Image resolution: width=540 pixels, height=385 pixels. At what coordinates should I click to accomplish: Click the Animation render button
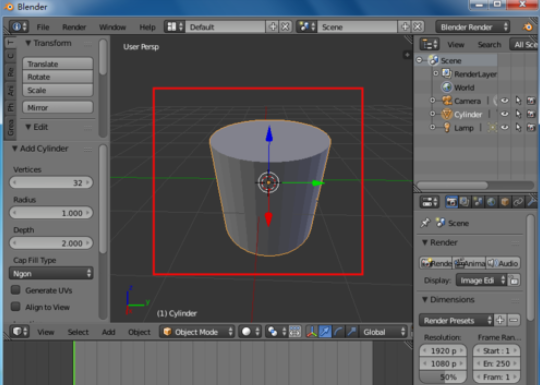click(x=469, y=263)
